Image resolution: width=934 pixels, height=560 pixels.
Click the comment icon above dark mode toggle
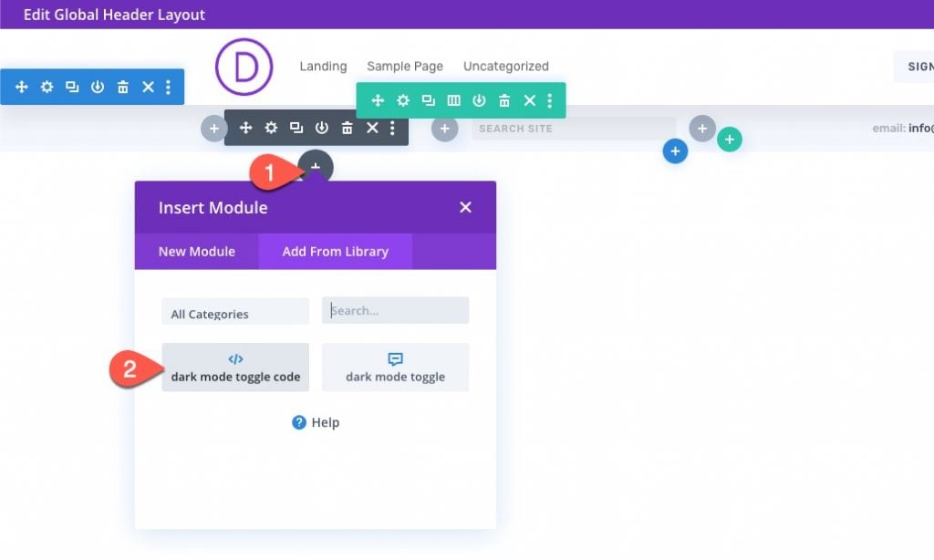[x=395, y=358]
